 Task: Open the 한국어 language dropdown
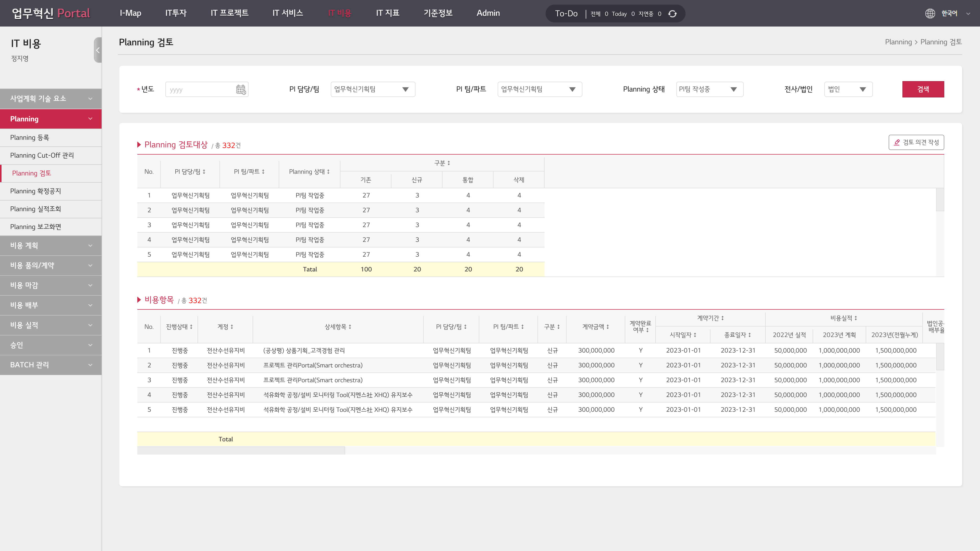coord(956,14)
